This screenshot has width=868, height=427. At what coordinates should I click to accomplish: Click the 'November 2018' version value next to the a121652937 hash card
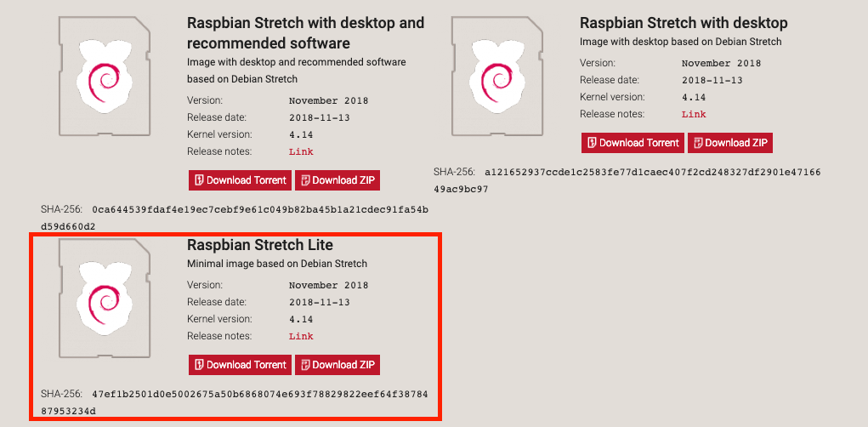[x=721, y=63]
